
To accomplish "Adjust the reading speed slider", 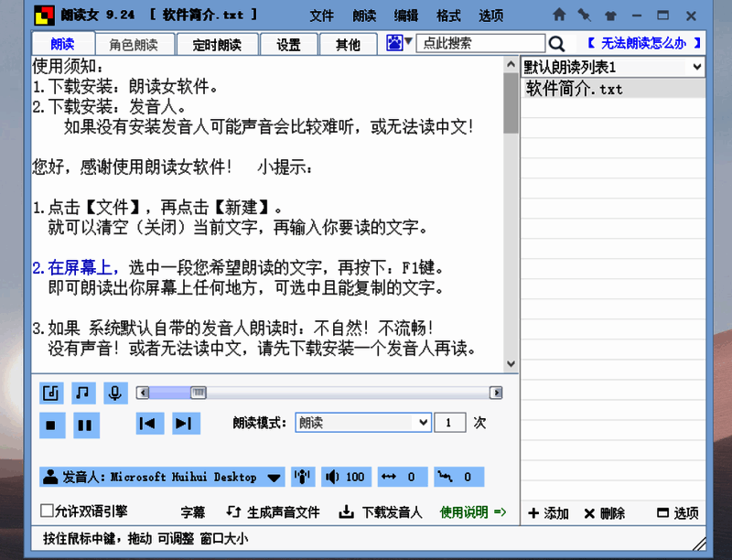I will pyautogui.click(x=200, y=393).
